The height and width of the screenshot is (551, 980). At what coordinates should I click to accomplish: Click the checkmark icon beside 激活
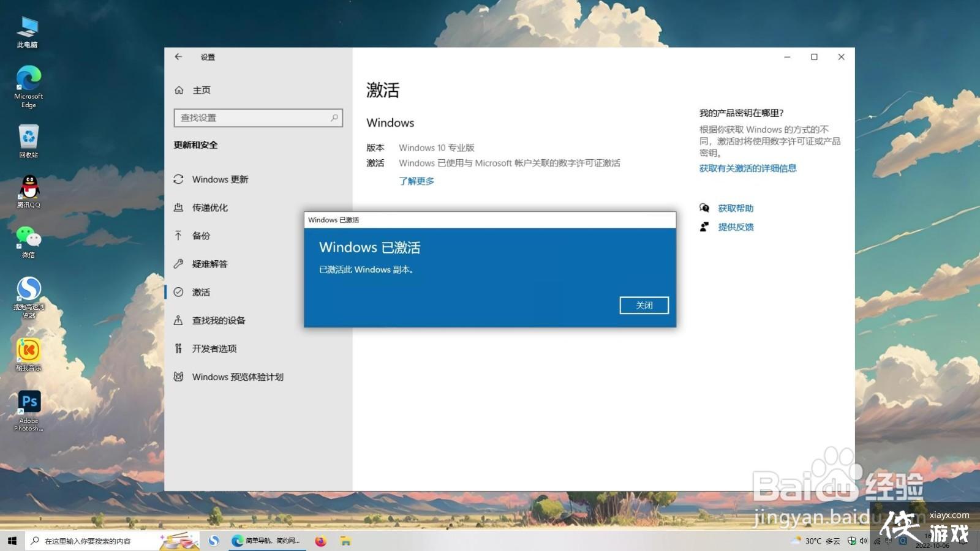tap(179, 292)
